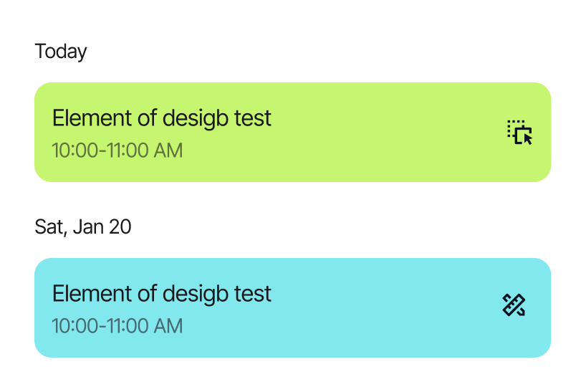
Task: Click the ruler and pencil design icon
Action: pos(514,305)
